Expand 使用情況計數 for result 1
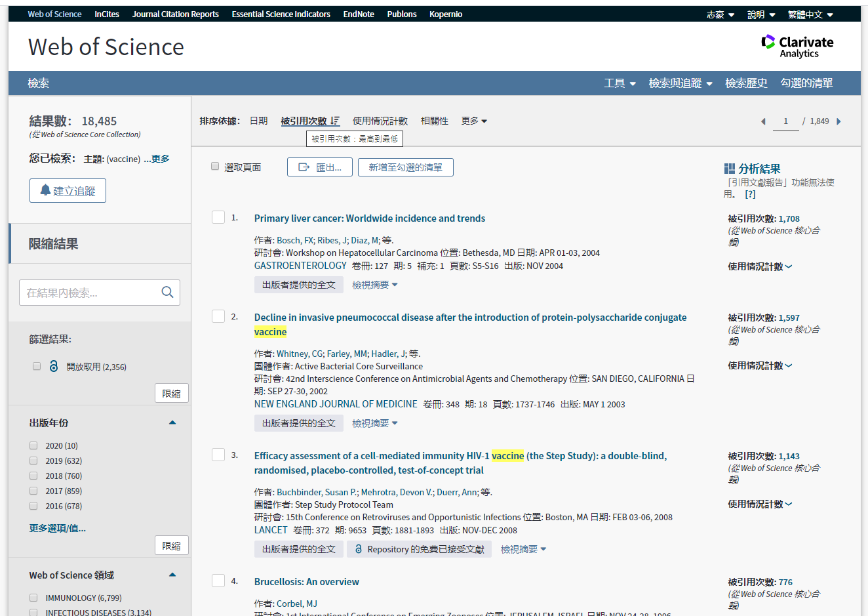This screenshot has height=616, width=868. [760, 266]
